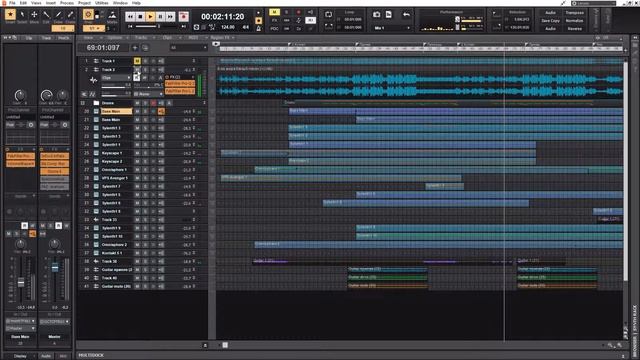Click the Bass Main track instrument icon
The height and width of the screenshot is (360, 640).
point(96,111)
